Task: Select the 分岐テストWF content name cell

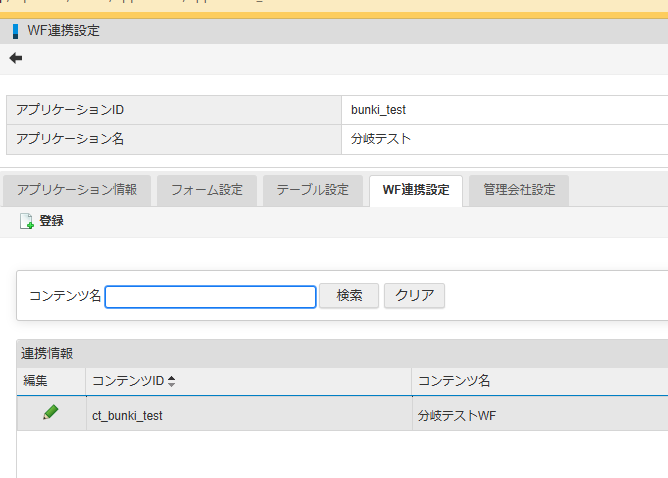Action: coord(455,414)
